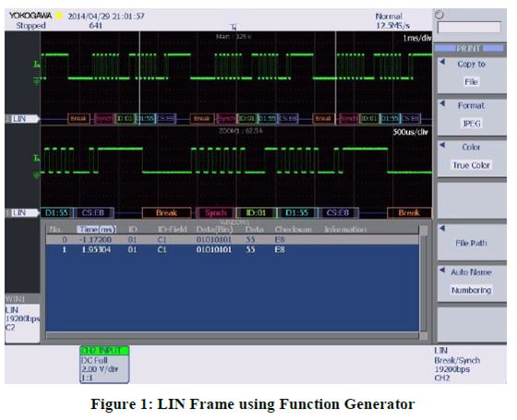Select decode list row number 1
Screen dimensions: 517x420
click(x=233, y=250)
